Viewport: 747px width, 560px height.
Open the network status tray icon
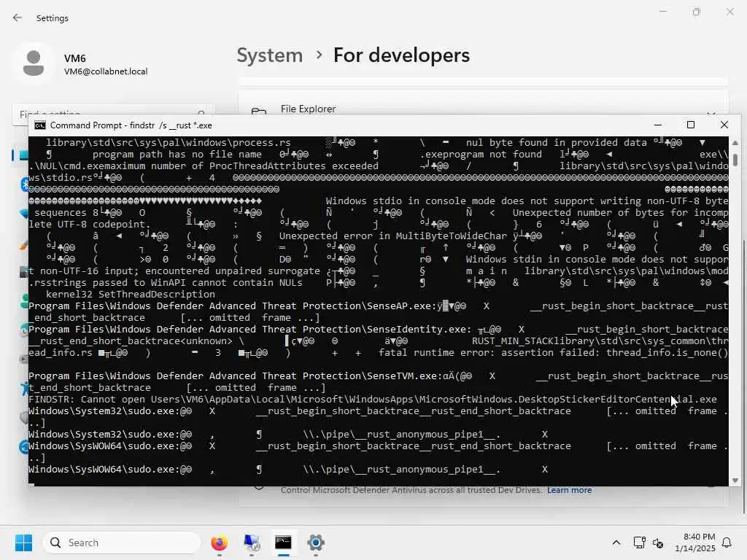[639, 542]
